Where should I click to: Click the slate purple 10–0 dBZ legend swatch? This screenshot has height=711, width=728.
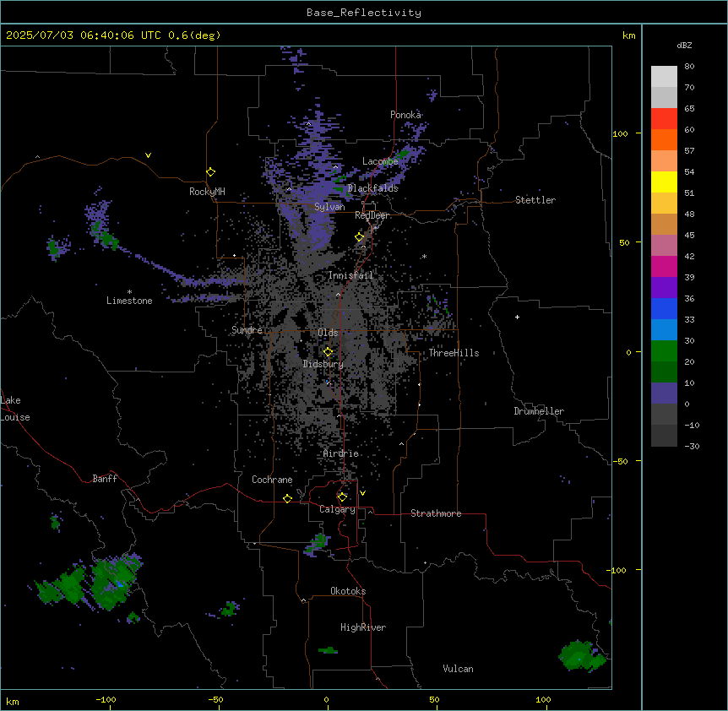point(664,393)
